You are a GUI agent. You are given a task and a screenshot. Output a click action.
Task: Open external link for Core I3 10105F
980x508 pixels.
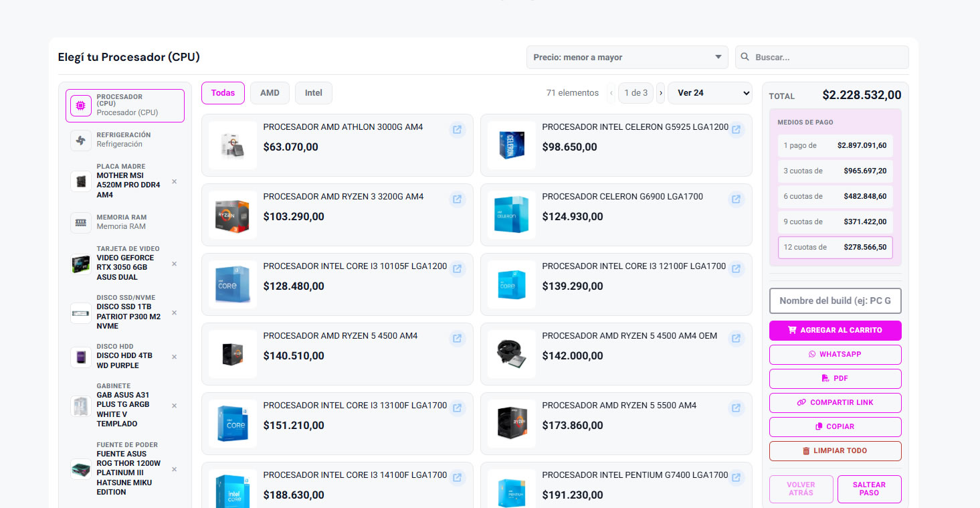coord(458,268)
